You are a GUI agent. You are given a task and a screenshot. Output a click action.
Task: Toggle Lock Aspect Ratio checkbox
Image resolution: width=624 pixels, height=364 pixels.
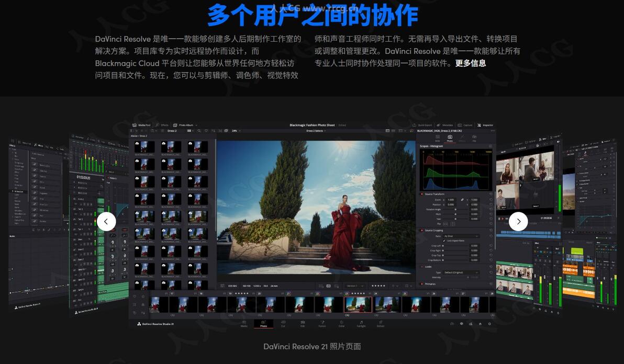(444, 241)
